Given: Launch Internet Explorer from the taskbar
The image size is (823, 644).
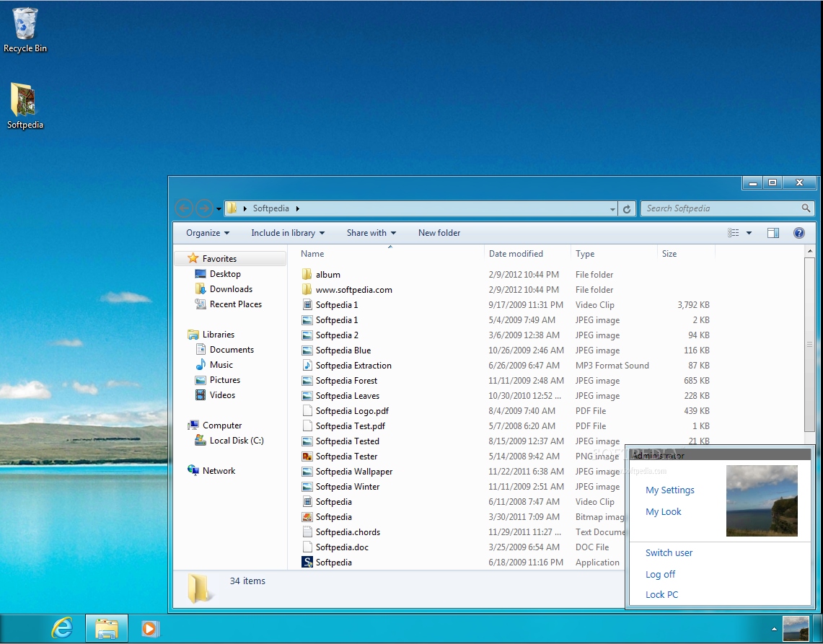Looking at the screenshot, I should pyautogui.click(x=63, y=627).
